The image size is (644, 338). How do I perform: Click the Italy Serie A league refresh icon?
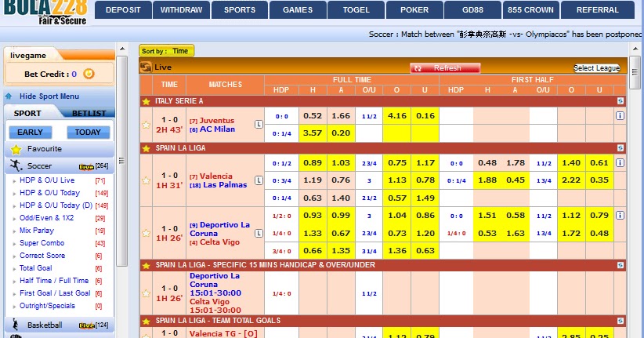pos(620,100)
